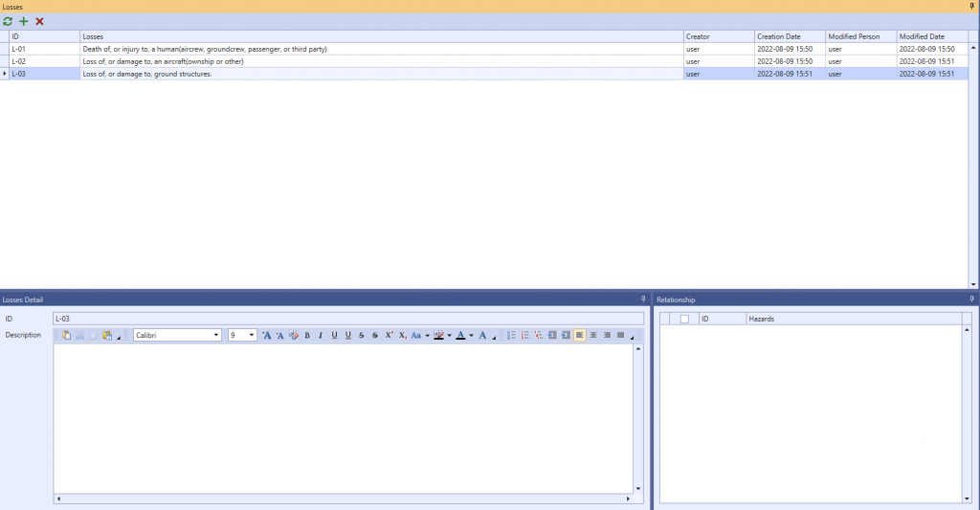Select align text left
Viewport: 980px width, 510px height.
point(579,335)
